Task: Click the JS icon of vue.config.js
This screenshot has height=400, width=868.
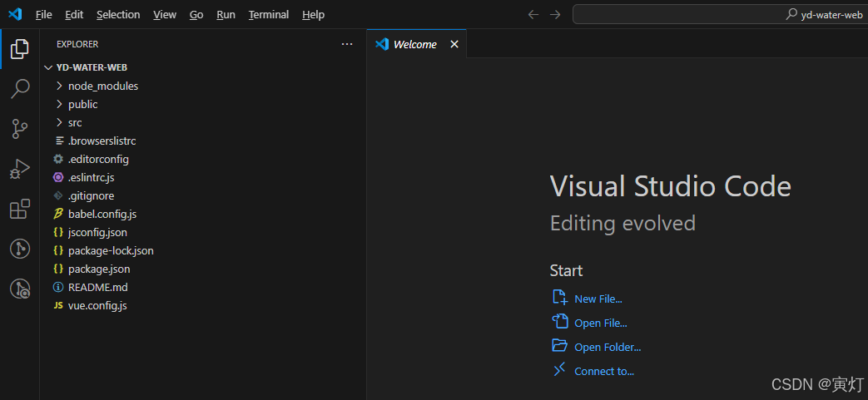Action: pos(58,305)
